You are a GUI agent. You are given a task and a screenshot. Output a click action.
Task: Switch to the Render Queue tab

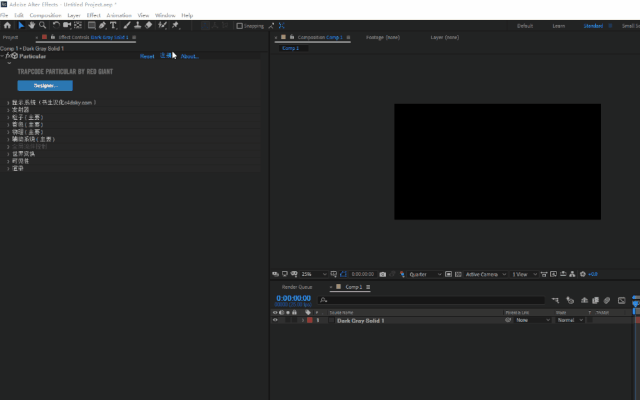pos(297,287)
